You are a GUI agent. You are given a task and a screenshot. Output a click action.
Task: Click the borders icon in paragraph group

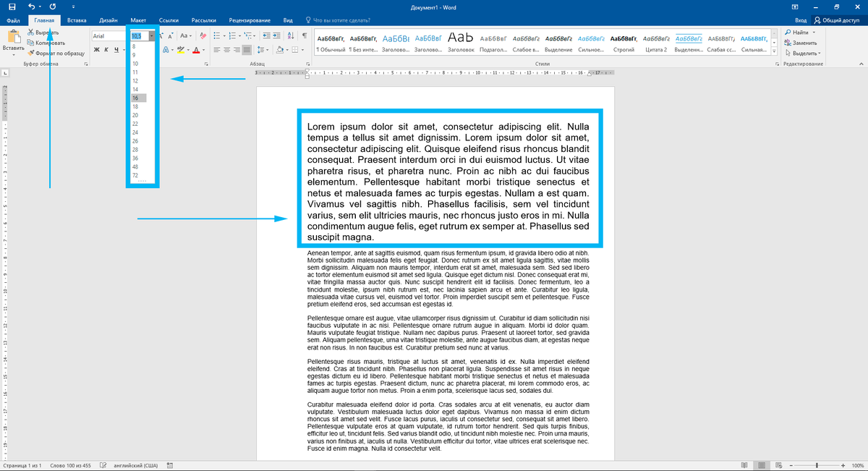[295, 50]
